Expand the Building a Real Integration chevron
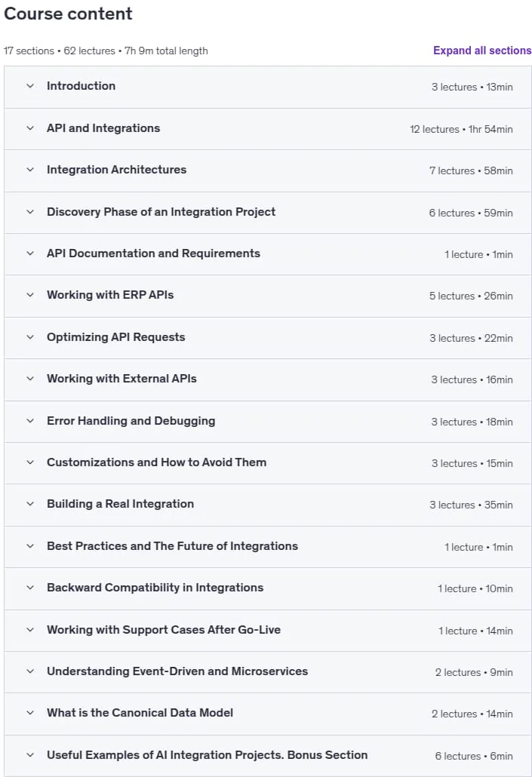This screenshot has height=777, width=532. point(30,505)
